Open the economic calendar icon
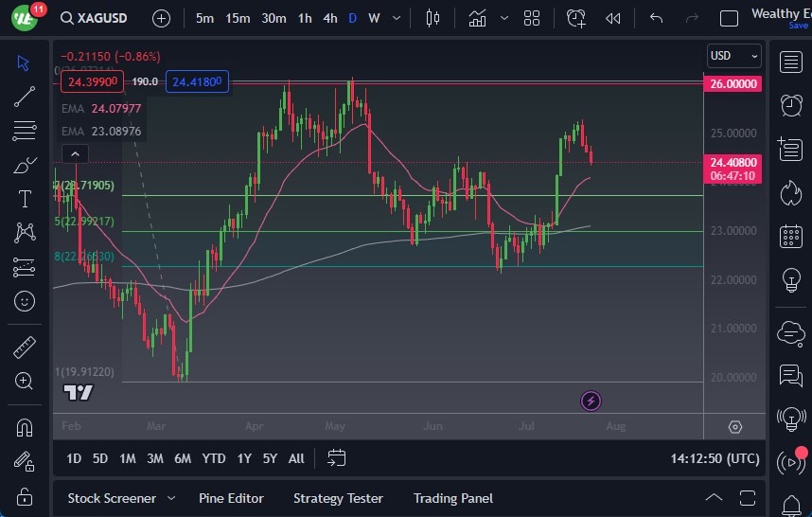Viewport: 812px width, 517px height. (x=790, y=237)
